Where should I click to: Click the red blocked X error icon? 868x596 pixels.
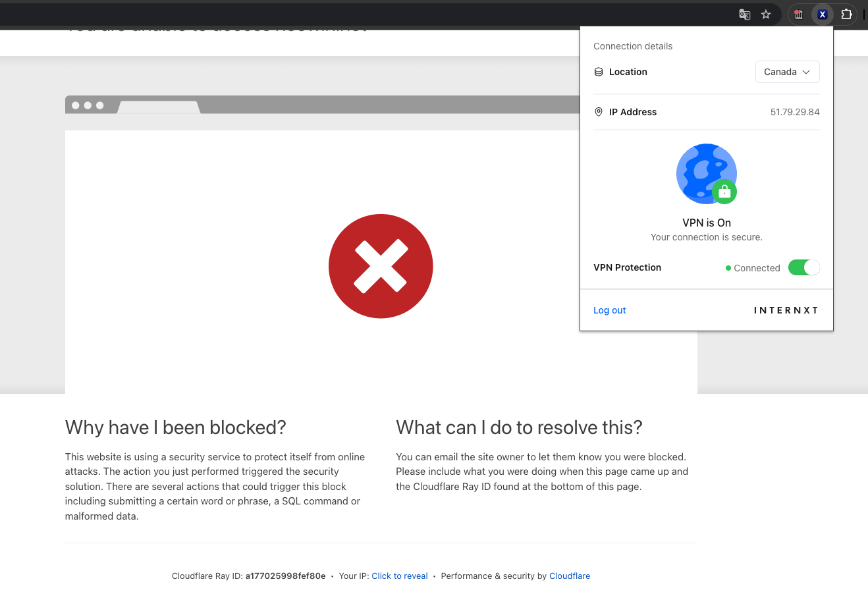tap(381, 266)
